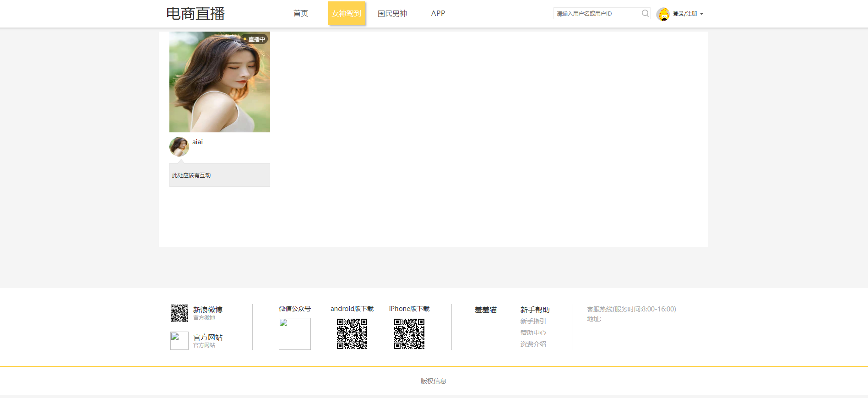
Task: Click the 新手指引 help link
Action: click(x=533, y=321)
